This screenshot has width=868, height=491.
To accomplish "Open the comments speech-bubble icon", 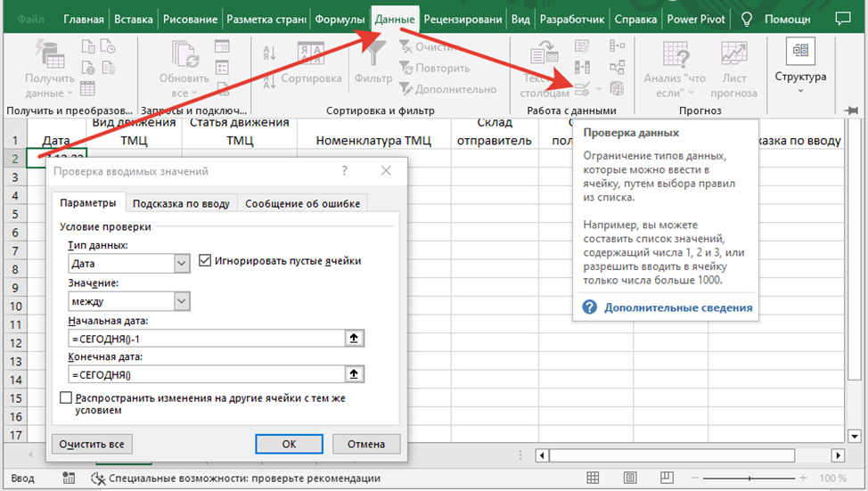I will tap(842, 19).
